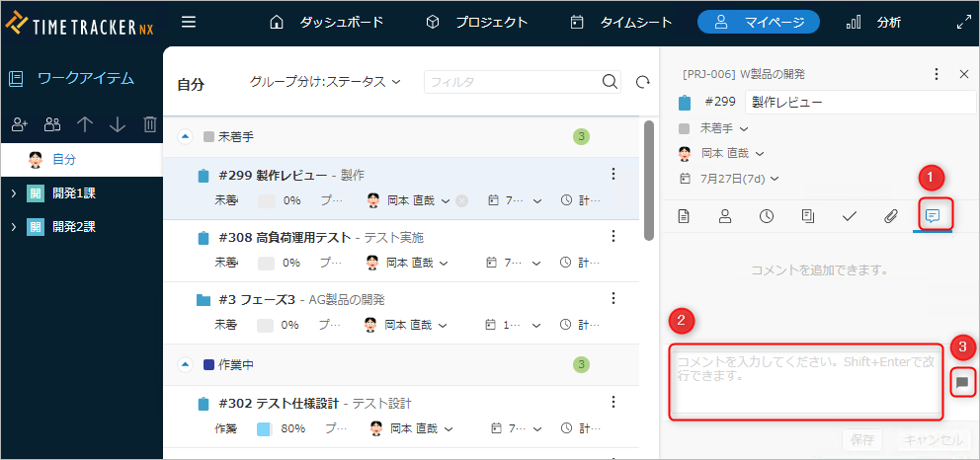Viewport: 980px width, 460px height.
Task: Switch to the comment tab icon
Action: pos(933,216)
